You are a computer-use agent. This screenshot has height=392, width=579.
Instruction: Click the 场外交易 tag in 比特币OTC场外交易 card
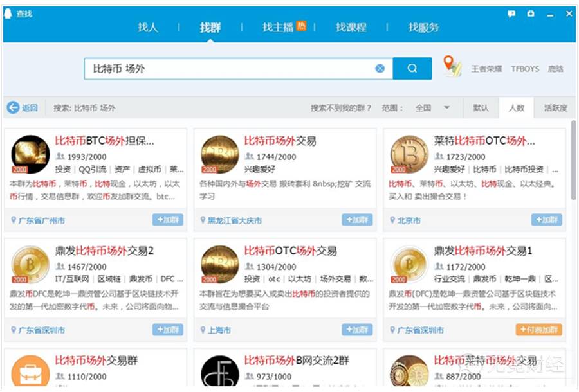tap(335, 279)
